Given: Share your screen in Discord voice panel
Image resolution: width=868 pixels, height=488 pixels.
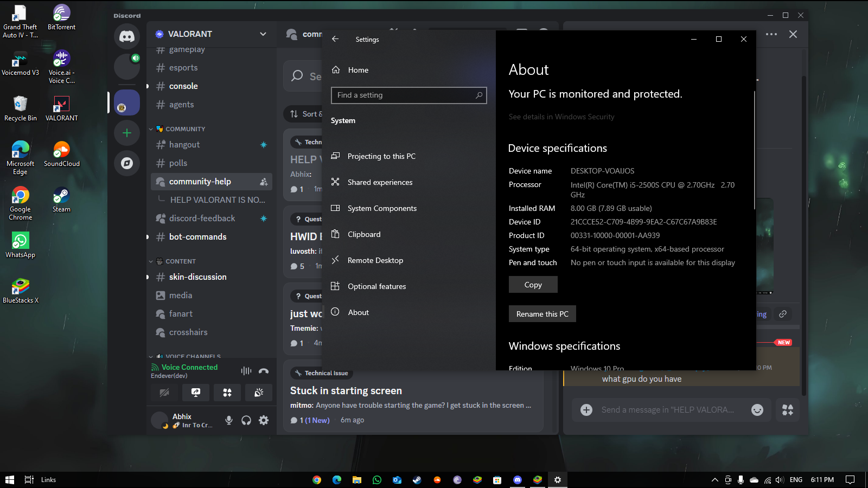Looking at the screenshot, I should click(x=196, y=392).
